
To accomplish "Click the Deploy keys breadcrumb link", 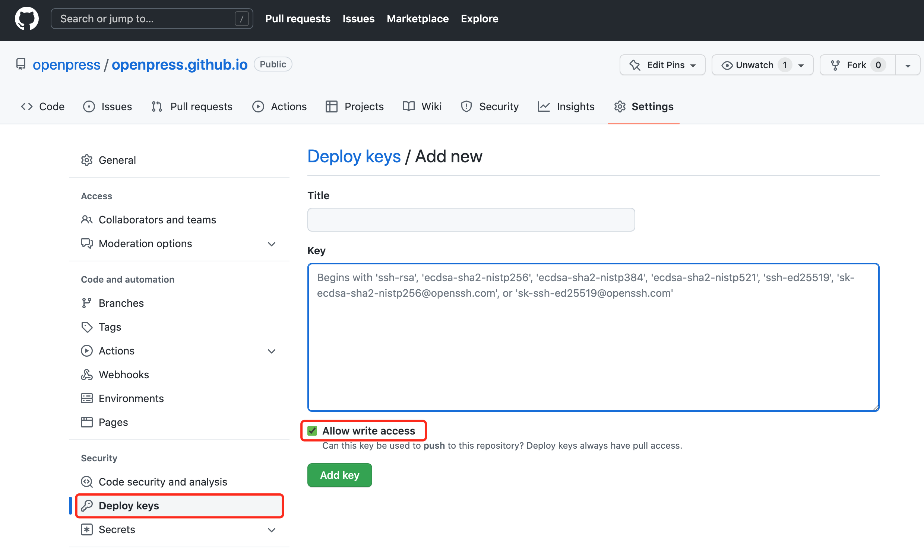I will pyautogui.click(x=354, y=156).
